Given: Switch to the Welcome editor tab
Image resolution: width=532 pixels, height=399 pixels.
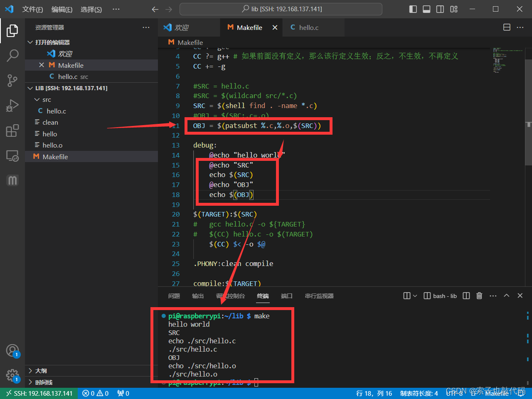Looking at the screenshot, I should (189, 27).
